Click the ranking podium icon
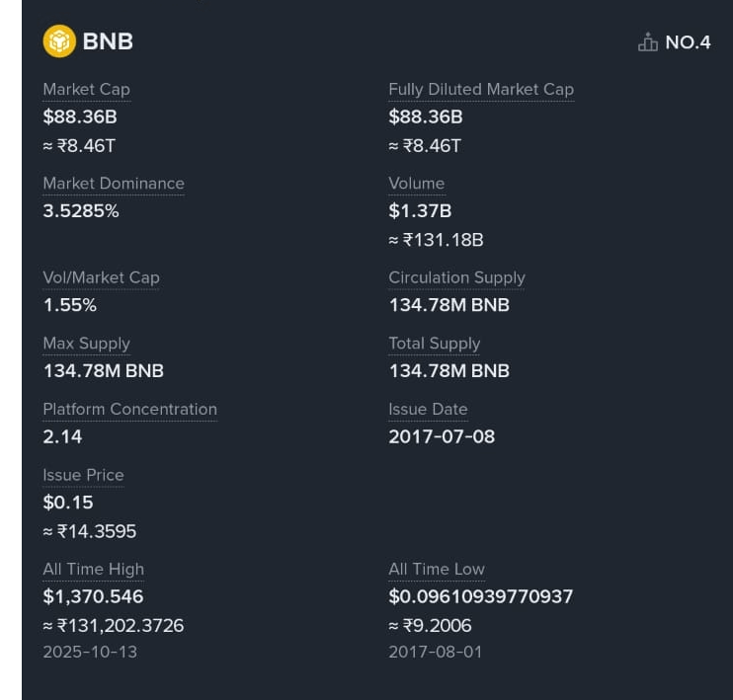The height and width of the screenshot is (700, 733). coord(648,41)
